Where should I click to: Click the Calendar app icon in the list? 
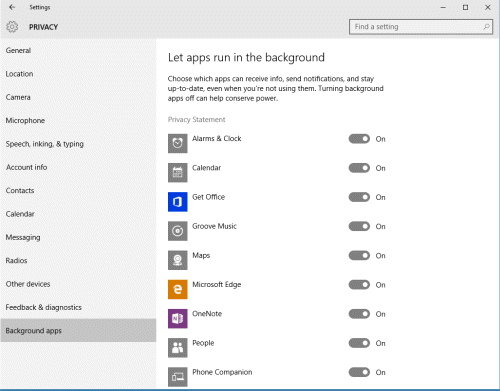tap(178, 173)
